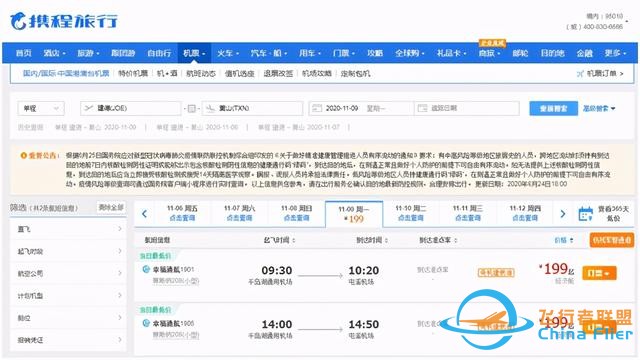Click the airline icon beside 幸福通航1905

(x=146, y=323)
